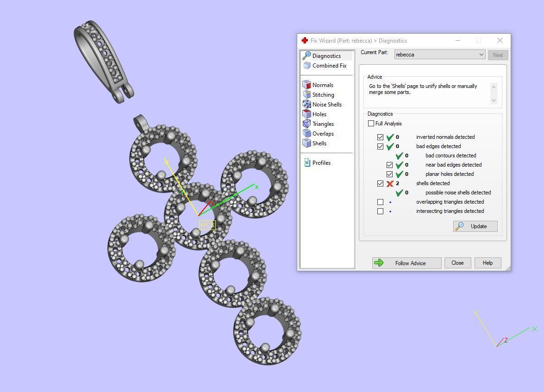544x392 pixels.
Task: Enable overlapping triangles detected checkbox
Action: tap(380, 202)
